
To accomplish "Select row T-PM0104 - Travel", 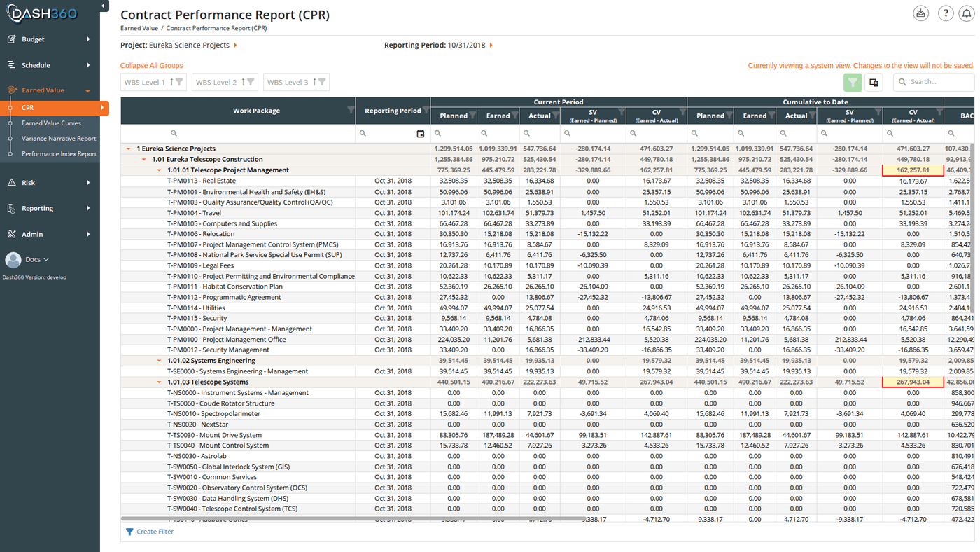I will pos(546,213).
